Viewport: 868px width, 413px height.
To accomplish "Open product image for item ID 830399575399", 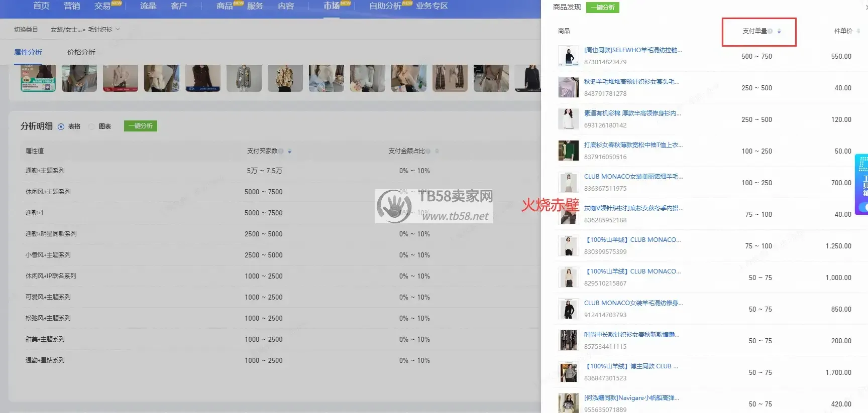I will 569,246.
